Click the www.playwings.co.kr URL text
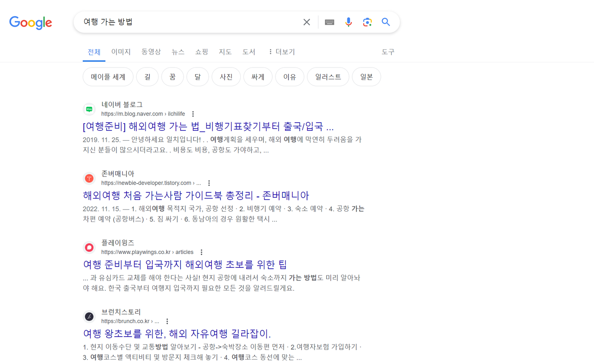 147,253
